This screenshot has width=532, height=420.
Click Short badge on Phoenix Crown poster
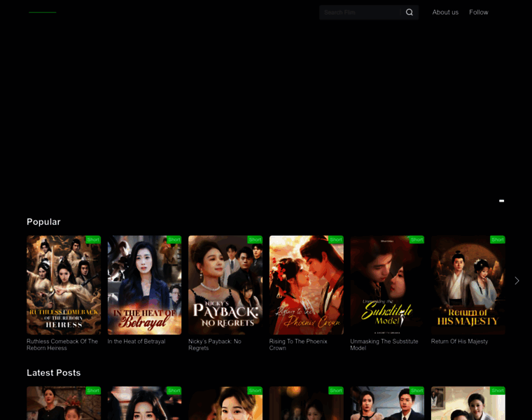pos(335,239)
